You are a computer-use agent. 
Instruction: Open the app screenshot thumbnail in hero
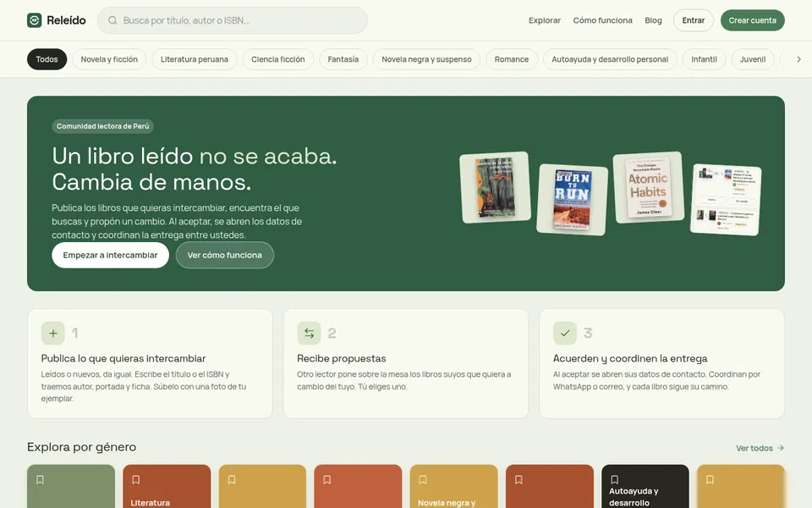click(726, 200)
